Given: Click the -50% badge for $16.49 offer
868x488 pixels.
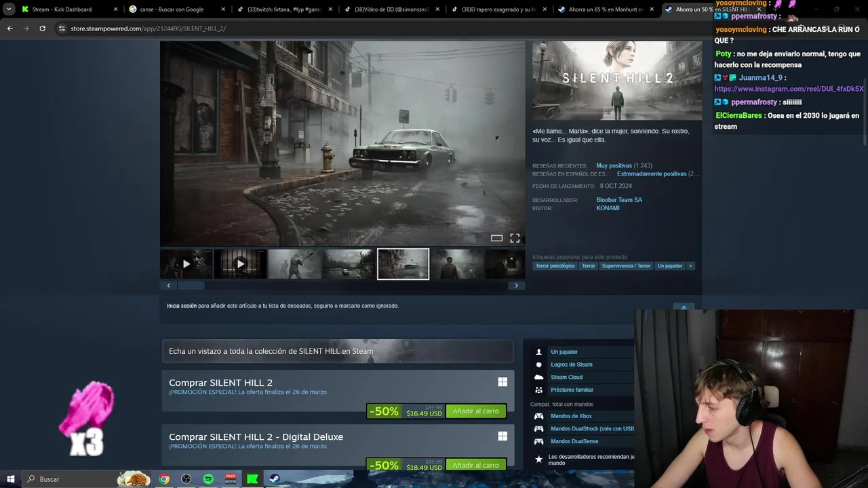Looking at the screenshot, I should [x=384, y=411].
